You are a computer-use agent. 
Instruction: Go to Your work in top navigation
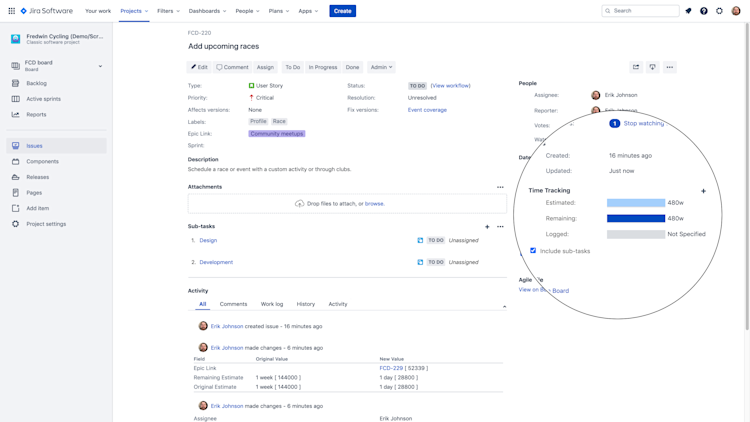pyautogui.click(x=98, y=11)
